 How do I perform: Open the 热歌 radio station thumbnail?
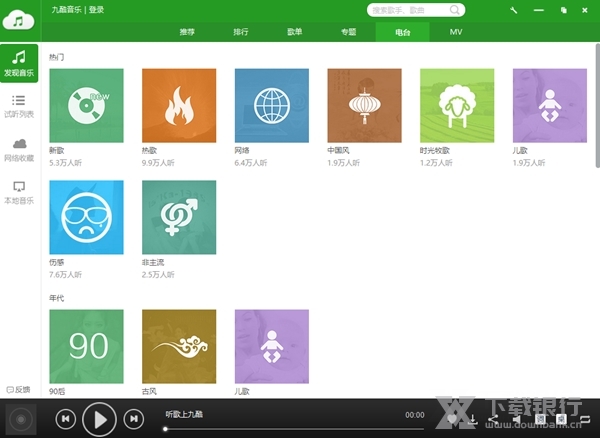[179, 105]
